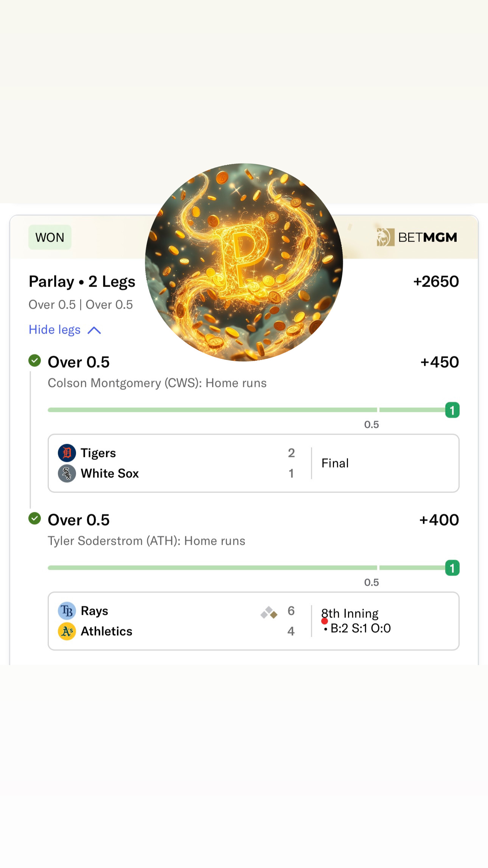Click the Hide legs link

click(x=55, y=330)
